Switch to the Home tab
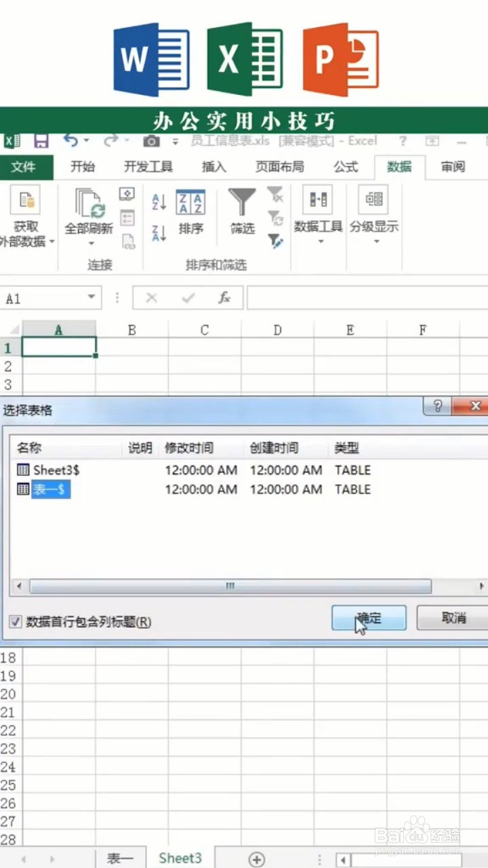The image size is (488, 868). (83, 167)
